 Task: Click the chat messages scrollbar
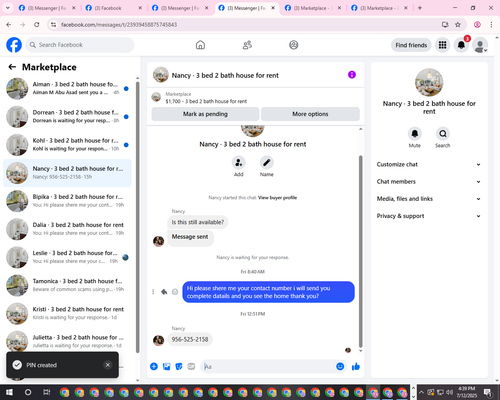360,252
